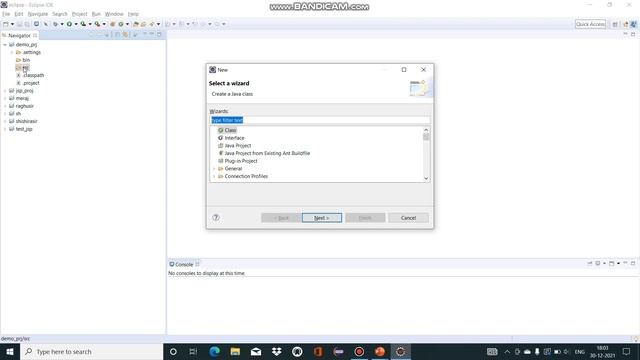
Task: Click the Open Perspective icon beside Quick Access
Action: tap(615, 24)
